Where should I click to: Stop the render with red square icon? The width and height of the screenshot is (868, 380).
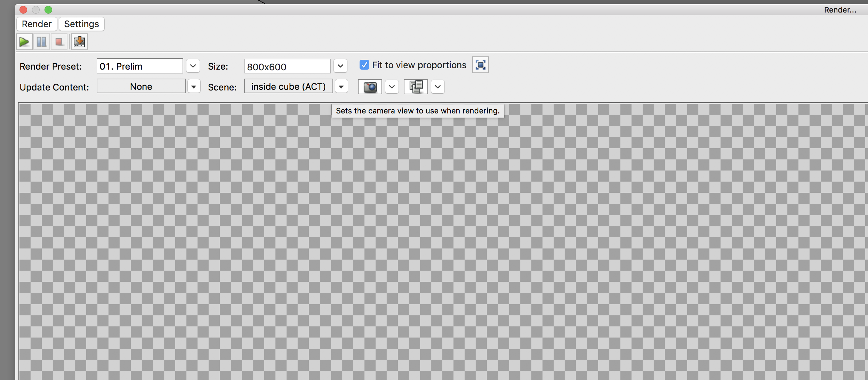(59, 42)
